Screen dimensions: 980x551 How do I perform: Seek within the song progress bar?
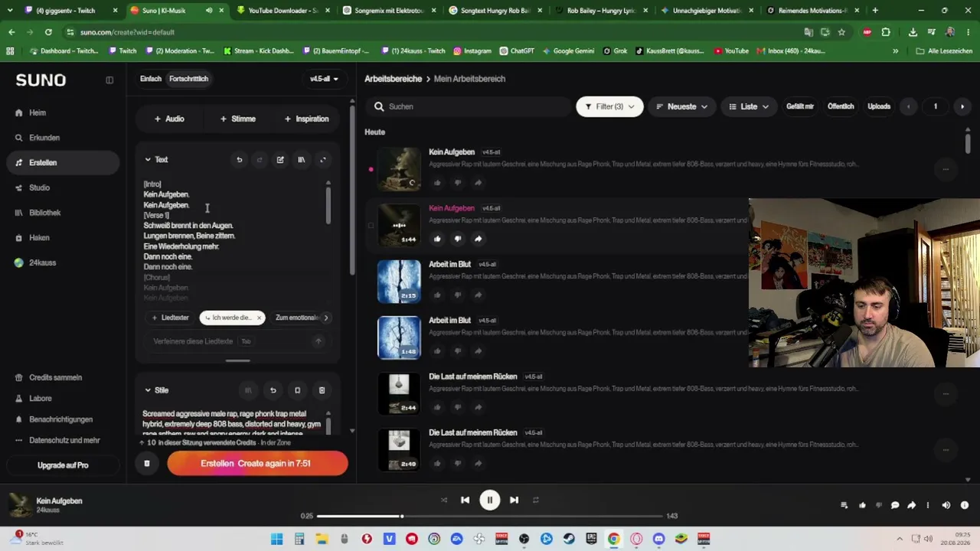tap(490, 516)
